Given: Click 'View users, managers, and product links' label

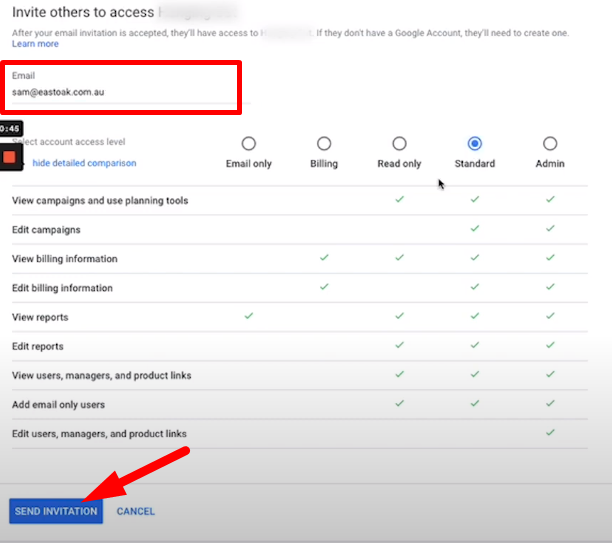Looking at the screenshot, I should (x=101, y=375).
